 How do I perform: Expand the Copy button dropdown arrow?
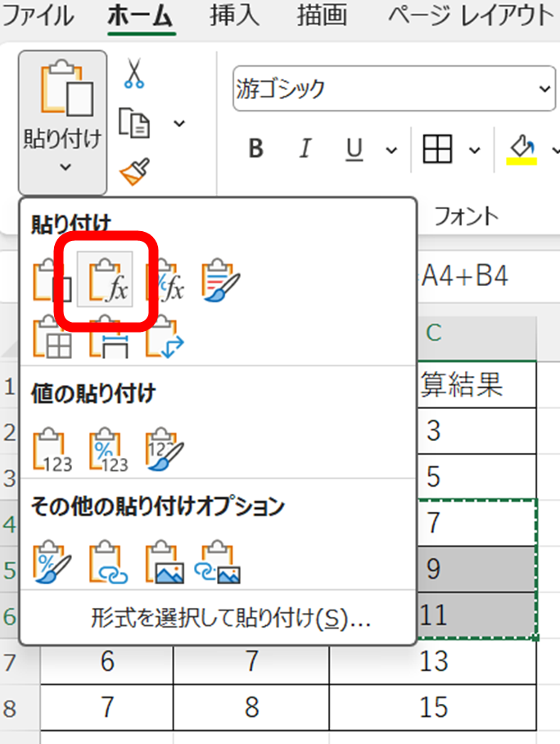pos(178,124)
